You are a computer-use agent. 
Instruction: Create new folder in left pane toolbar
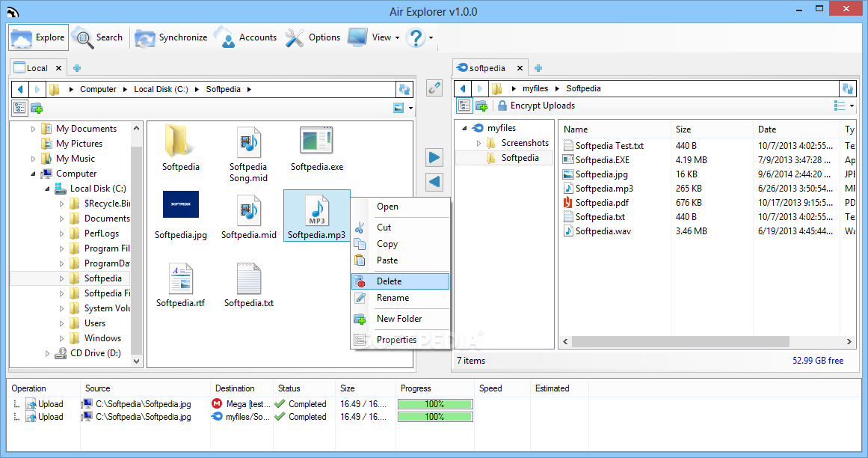pos(37,108)
